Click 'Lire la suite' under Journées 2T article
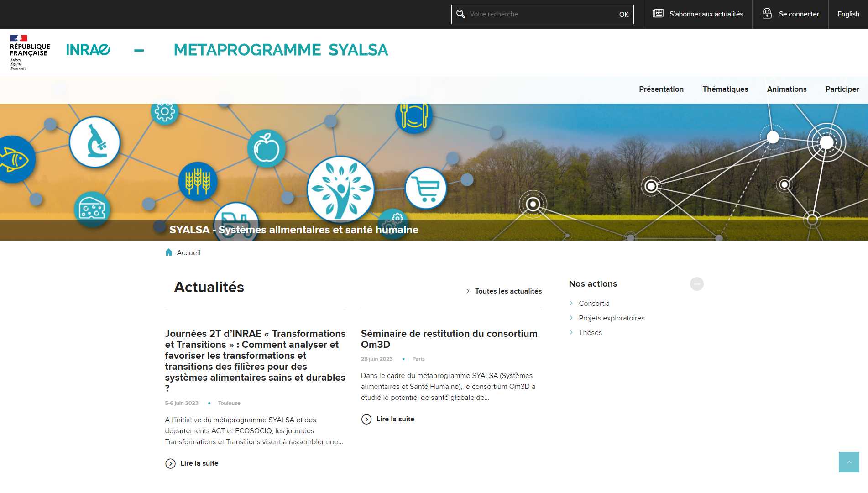Image resolution: width=868 pixels, height=493 pixels. tap(199, 463)
